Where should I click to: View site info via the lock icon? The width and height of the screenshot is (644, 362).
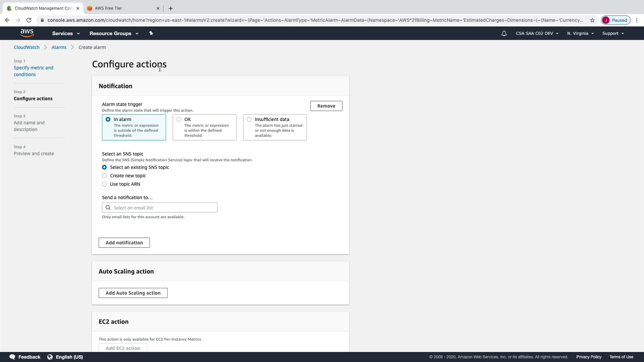[x=42, y=20]
